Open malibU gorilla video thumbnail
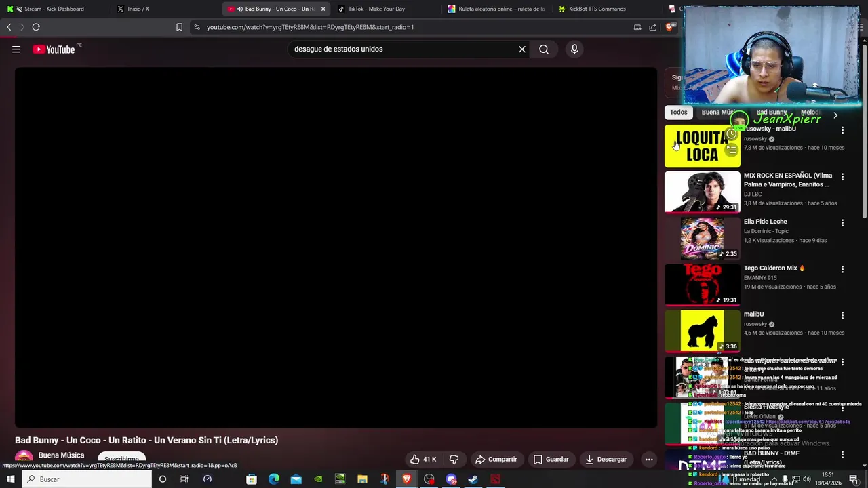The height and width of the screenshot is (488, 868). (703, 331)
